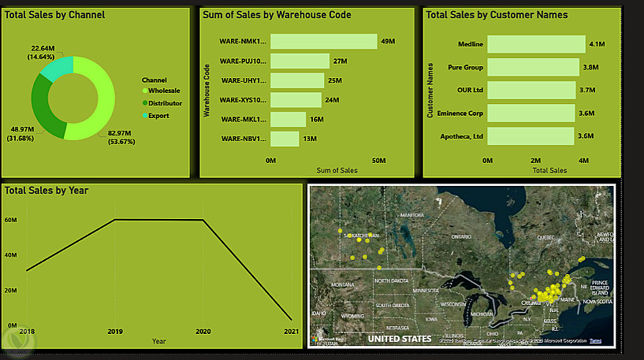Click the 4.1M value next to Medline
This screenshot has width=644, height=360.
pos(597,44)
